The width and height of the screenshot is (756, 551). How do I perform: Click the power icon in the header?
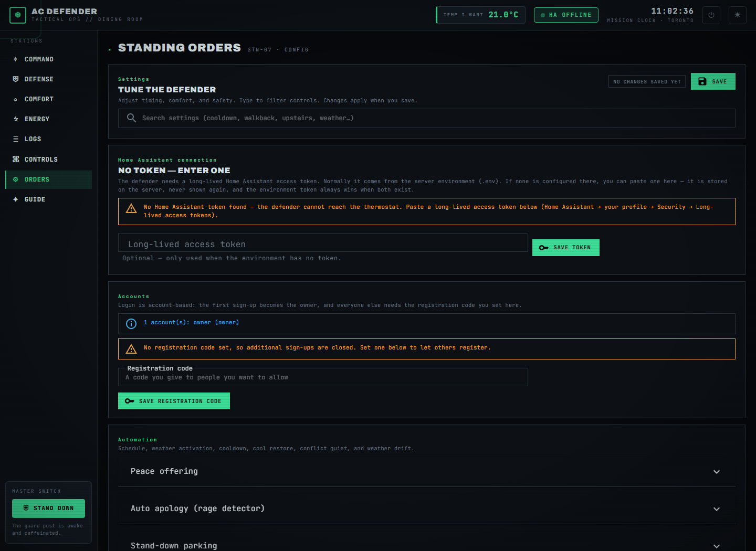point(711,15)
